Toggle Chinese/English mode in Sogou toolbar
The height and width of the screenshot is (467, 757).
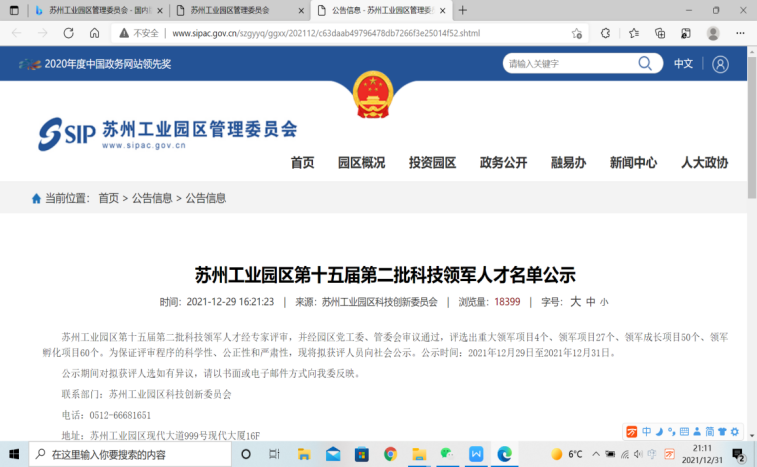pyautogui.click(x=646, y=431)
